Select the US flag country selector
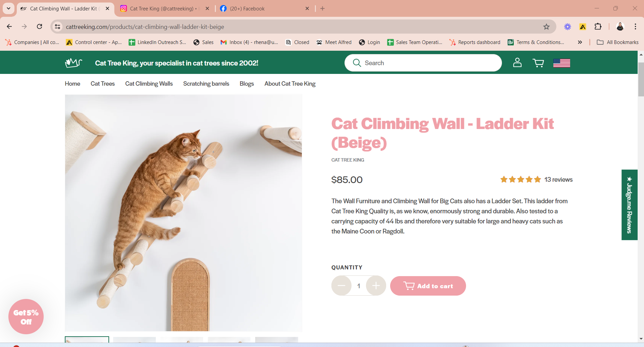 [562, 63]
